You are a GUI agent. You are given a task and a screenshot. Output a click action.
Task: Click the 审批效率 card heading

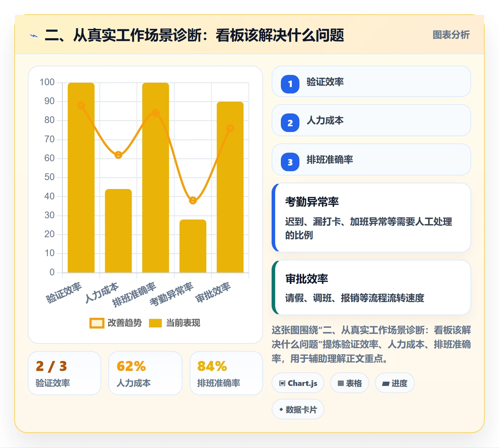click(307, 279)
